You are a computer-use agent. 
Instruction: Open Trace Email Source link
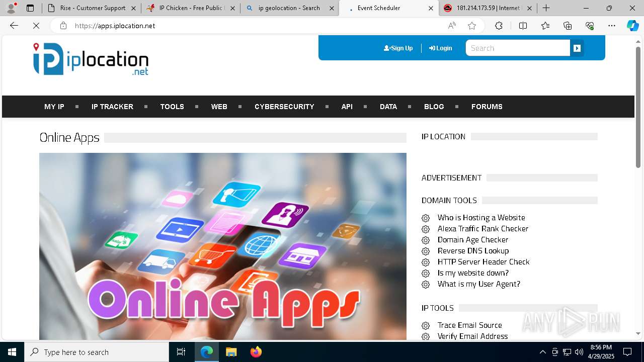click(x=470, y=325)
